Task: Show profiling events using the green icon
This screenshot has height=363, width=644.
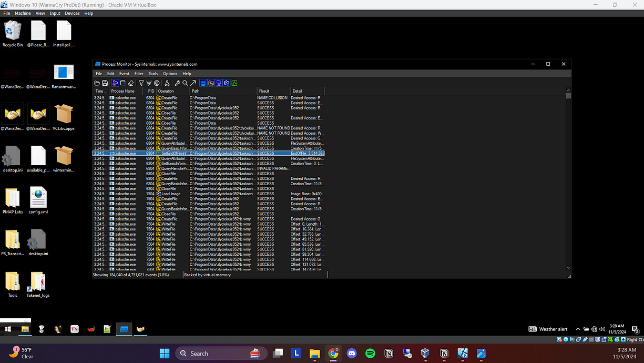Action: (x=234, y=83)
